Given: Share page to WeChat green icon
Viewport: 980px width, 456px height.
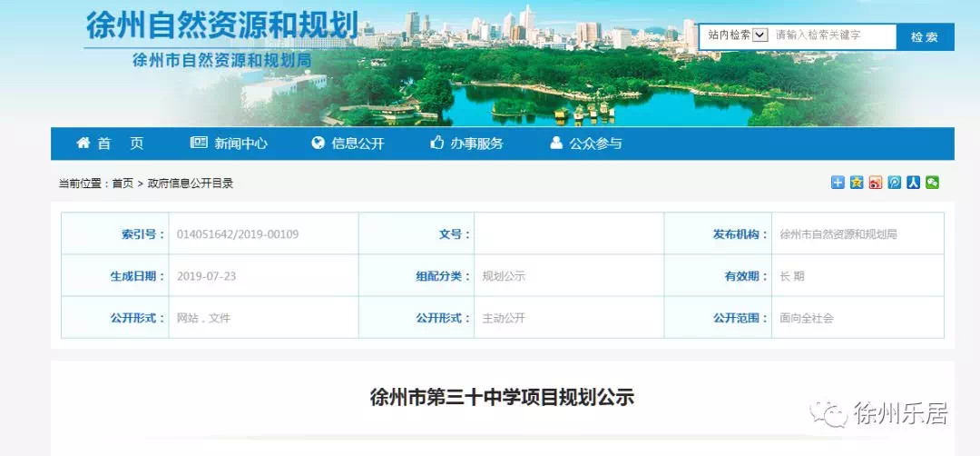Looking at the screenshot, I should [x=932, y=183].
